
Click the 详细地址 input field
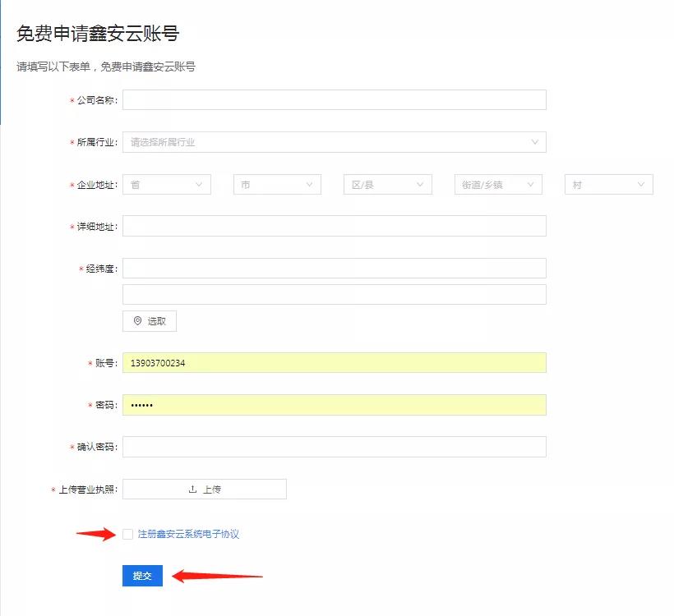(334, 226)
